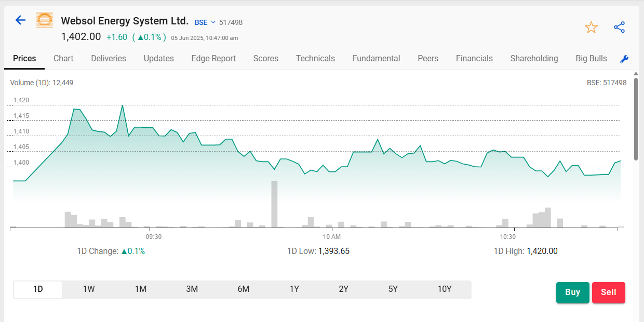Share this stock page
The image size is (644, 322).
pyautogui.click(x=619, y=28)
